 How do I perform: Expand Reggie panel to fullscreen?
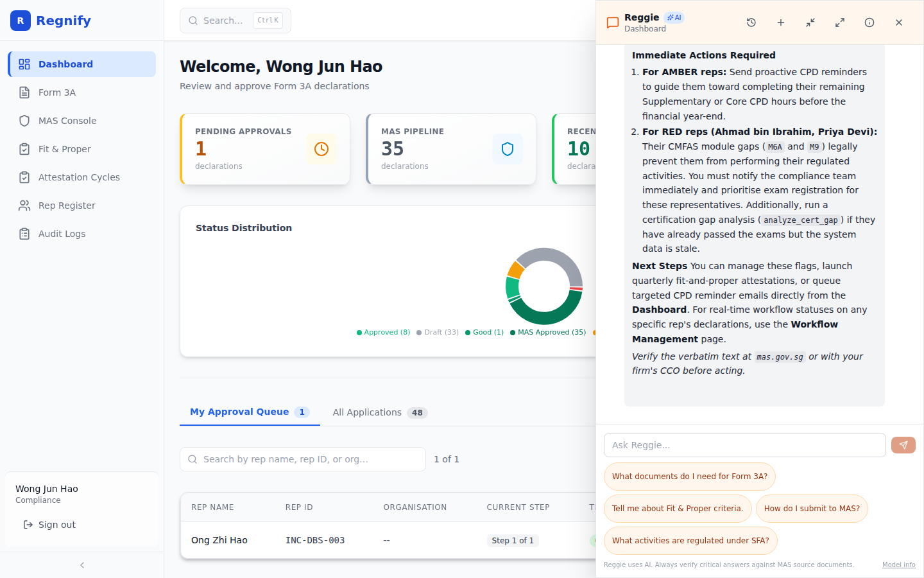tap(840, 22)
